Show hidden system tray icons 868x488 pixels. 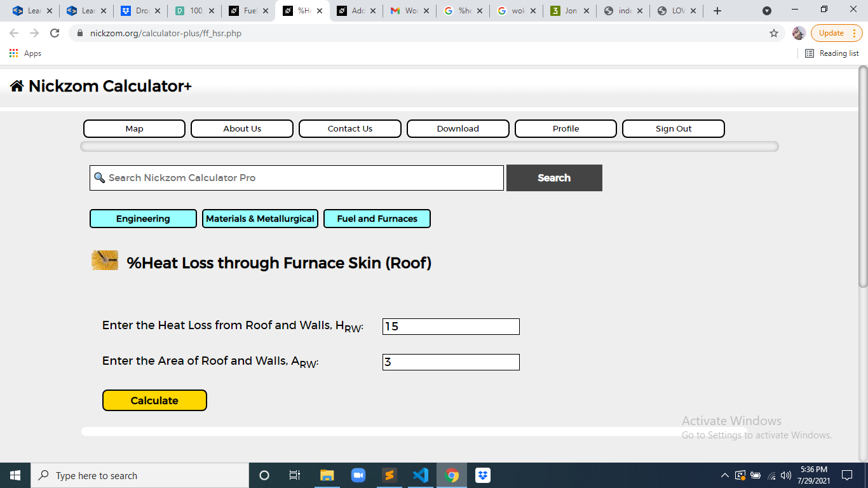[725, 475]
